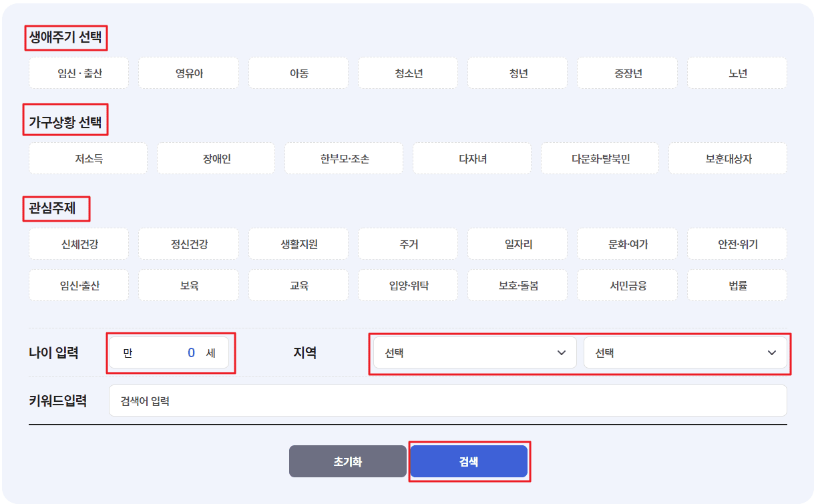The image size is (816, 504).
Task: Select the 청소년 life stage filter
Action: coord(408,73)
